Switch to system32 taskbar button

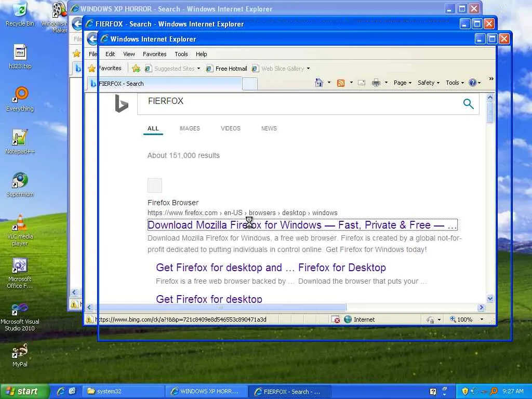124,391
